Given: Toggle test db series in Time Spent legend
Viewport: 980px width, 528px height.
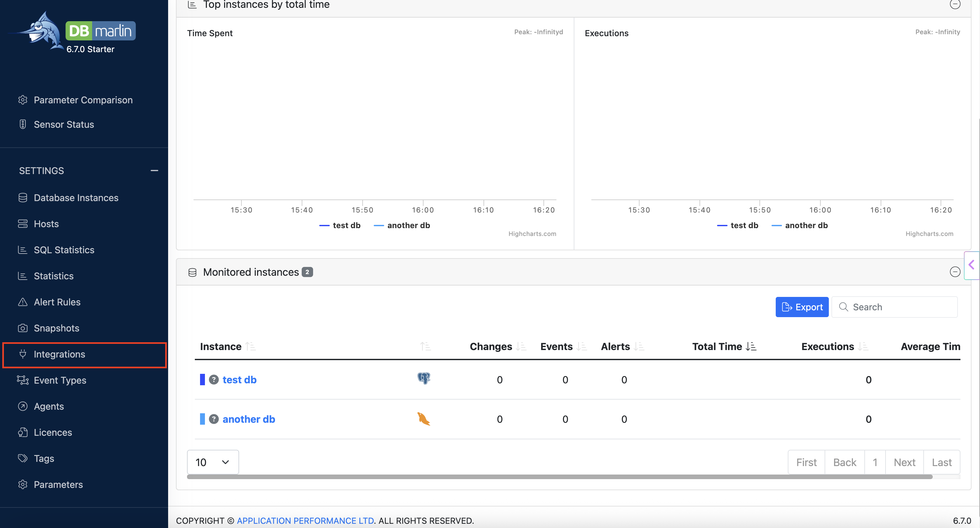Looking at the screenshot, I should point(340,225).
